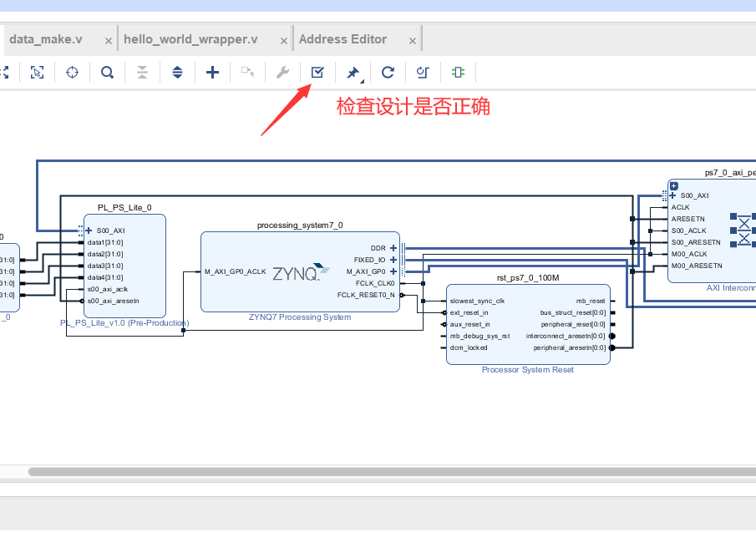Image resolution: width=756 pixels, height=537 pixels.
Task: Click the Validate Design checkbox icon
Action: 317,73
